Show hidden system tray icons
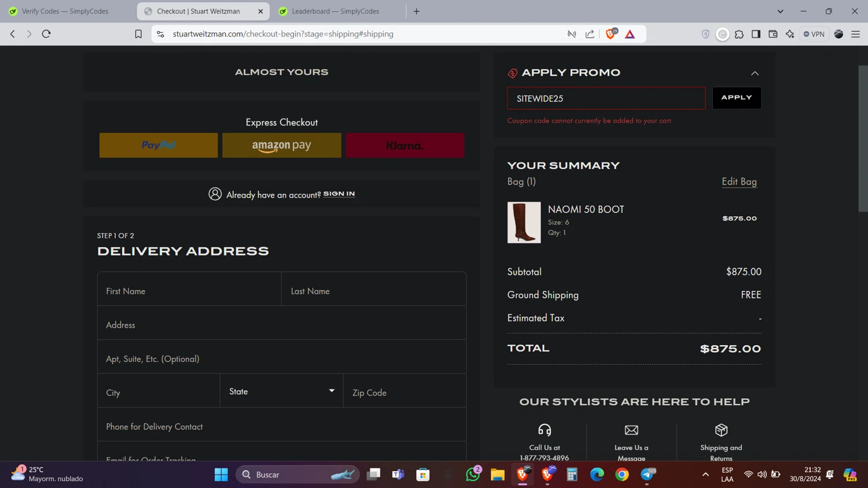 coord(705,475)
